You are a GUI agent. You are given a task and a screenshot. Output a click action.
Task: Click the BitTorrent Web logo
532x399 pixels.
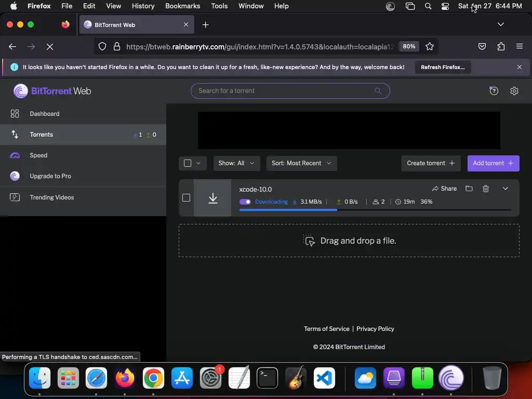pyautogui.click(x=52, y=91)
